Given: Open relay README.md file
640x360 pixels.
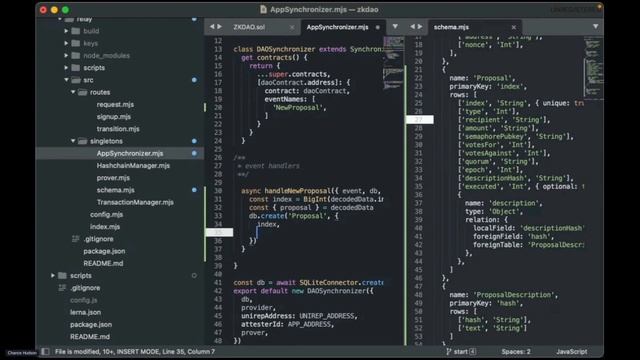Looking at the screenshot, I should (103, 263).
